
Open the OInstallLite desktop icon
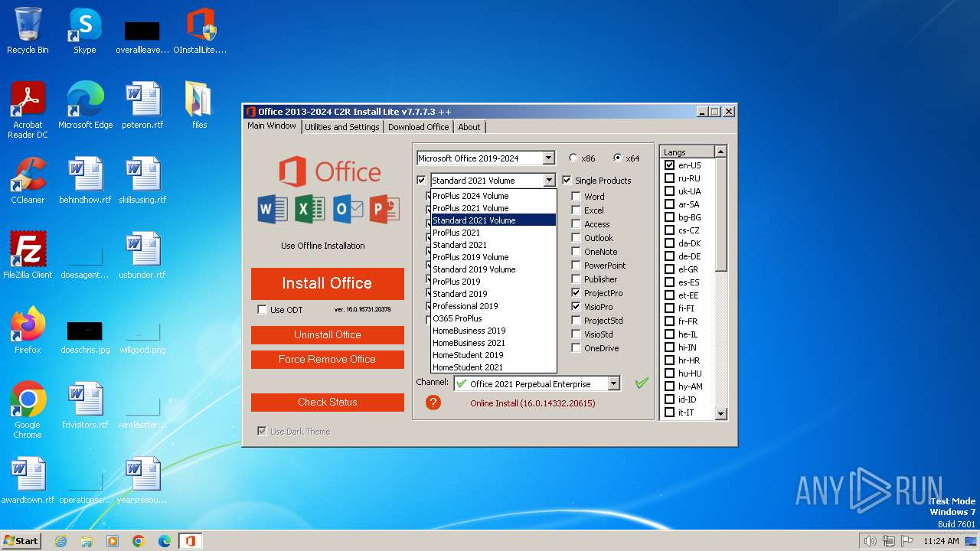coord(201,31)
